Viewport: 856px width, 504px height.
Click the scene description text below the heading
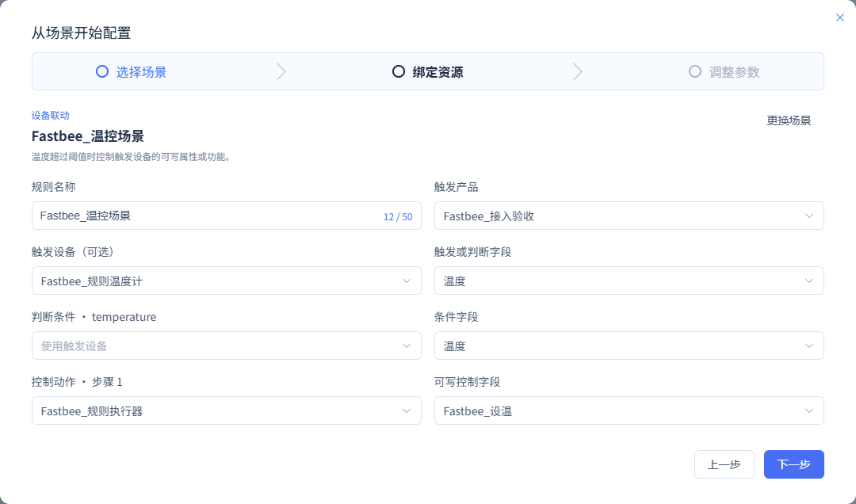pos(132,157)
